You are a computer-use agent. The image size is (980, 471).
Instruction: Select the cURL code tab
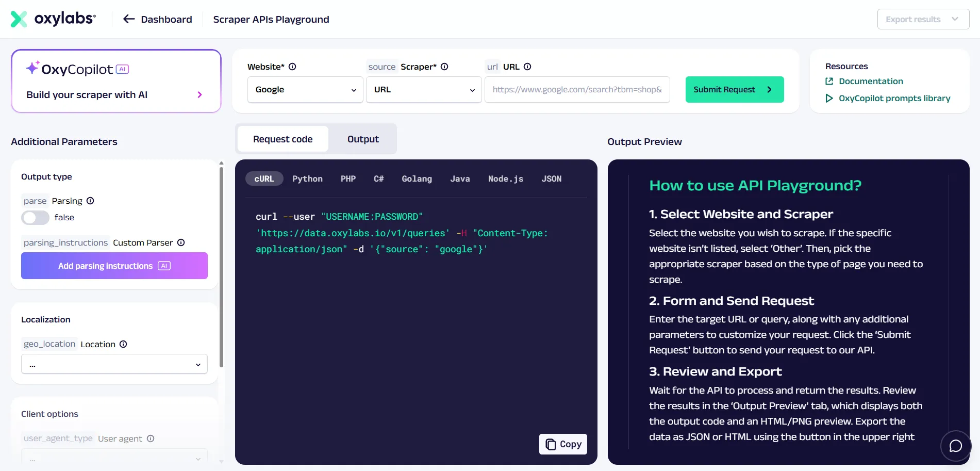[x=264, y=178]
